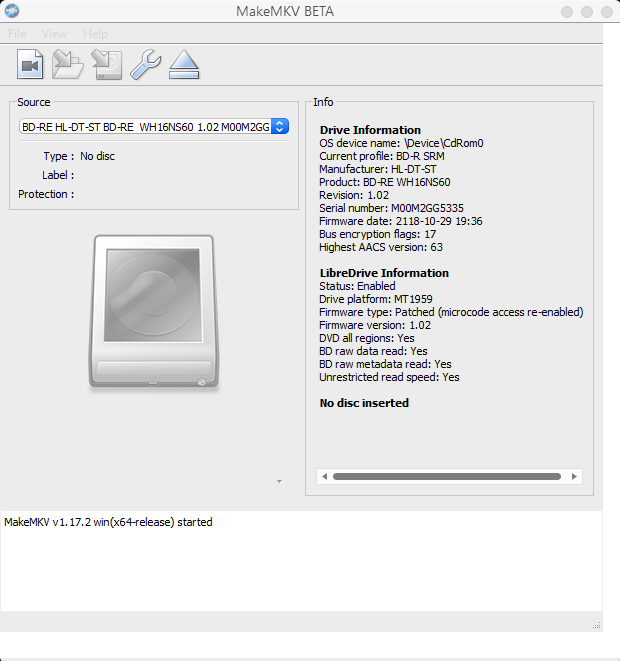Open the Help menu
This screenshot has width=620, height=661.
click(x=95, y=34)
